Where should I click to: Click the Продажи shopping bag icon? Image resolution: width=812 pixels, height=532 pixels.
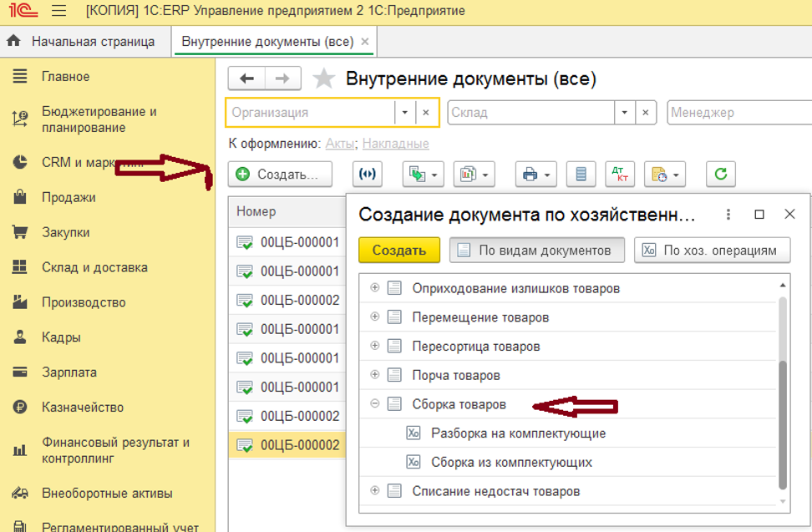coord(20,197)
